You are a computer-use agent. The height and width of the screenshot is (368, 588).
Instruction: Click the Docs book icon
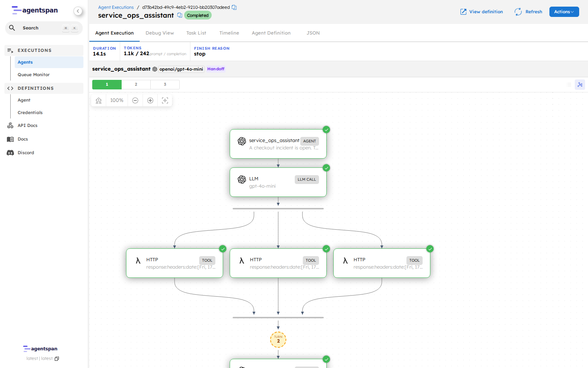pyautogui.click(x=10, y=139)
